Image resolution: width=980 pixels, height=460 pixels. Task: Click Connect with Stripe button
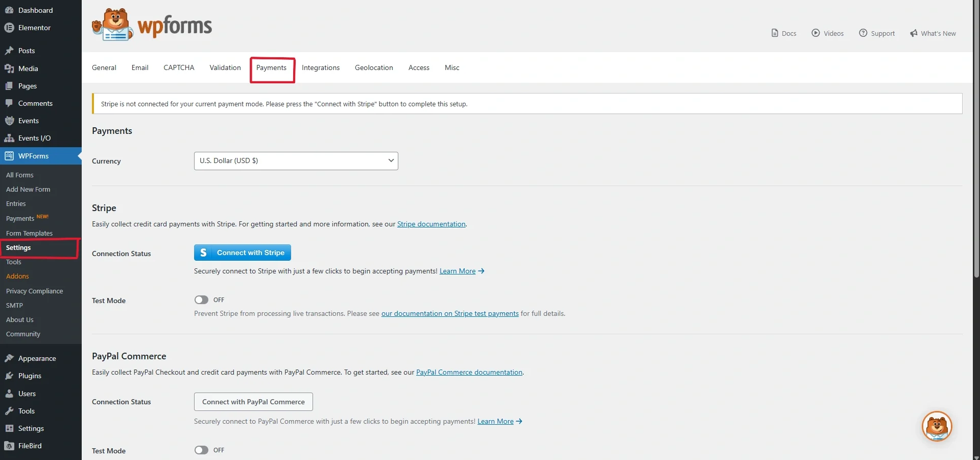pyautogui.click(x=243, y=252)
